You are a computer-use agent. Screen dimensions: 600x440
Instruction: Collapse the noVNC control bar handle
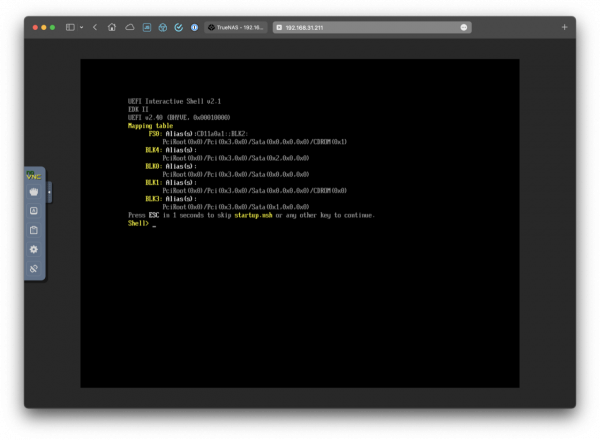pos(49,192)
